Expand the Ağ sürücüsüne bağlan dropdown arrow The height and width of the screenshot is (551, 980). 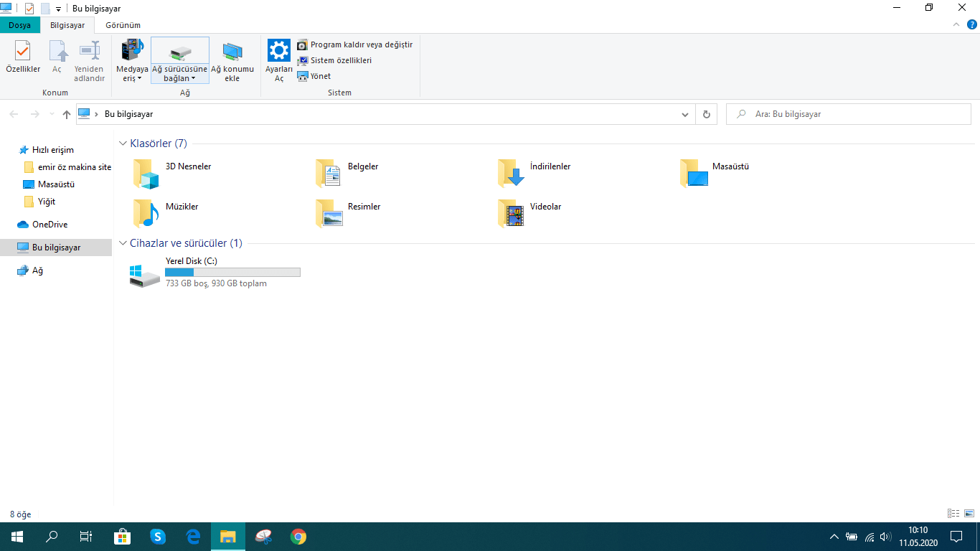[x=193, y=78]
